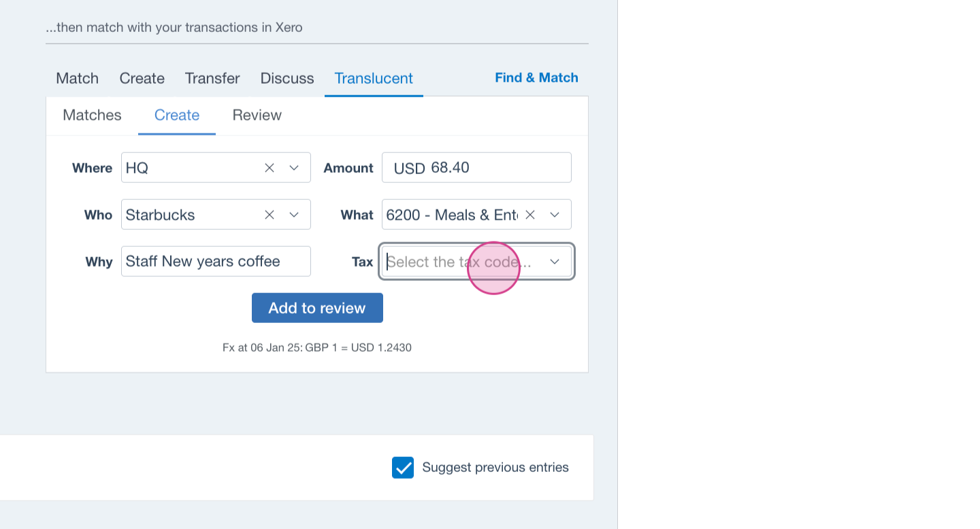Toggle Suggest previous entries checkbox
The height and width of the screenshot is (529, 980).
click(403, 468)
